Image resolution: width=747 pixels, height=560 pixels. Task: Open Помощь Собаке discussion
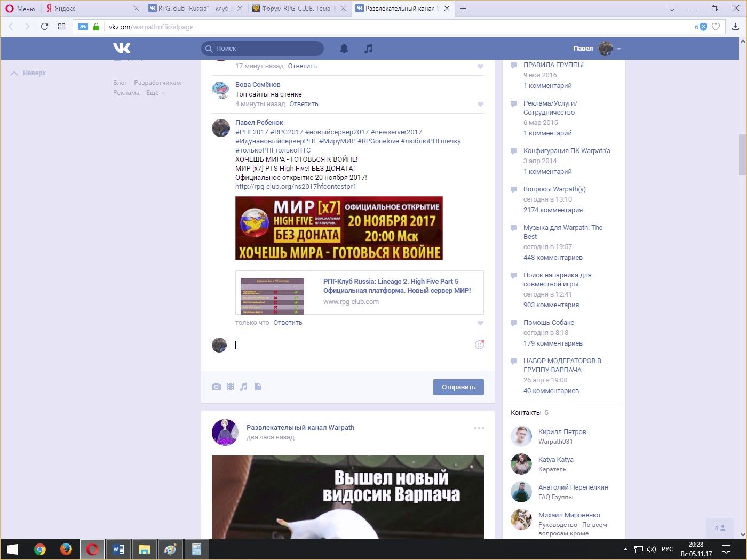549,323
